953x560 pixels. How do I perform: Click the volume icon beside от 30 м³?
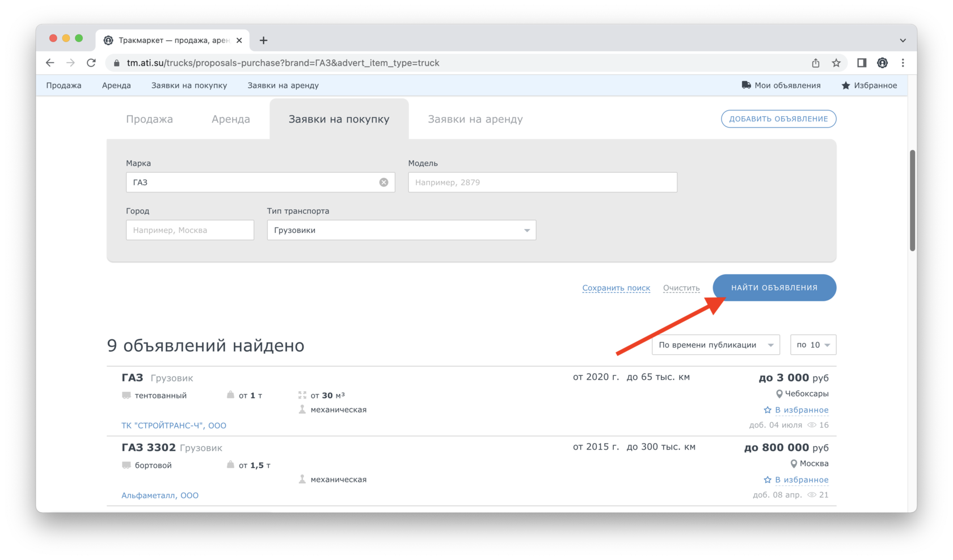pyautogui.click(x=302, y=395)
